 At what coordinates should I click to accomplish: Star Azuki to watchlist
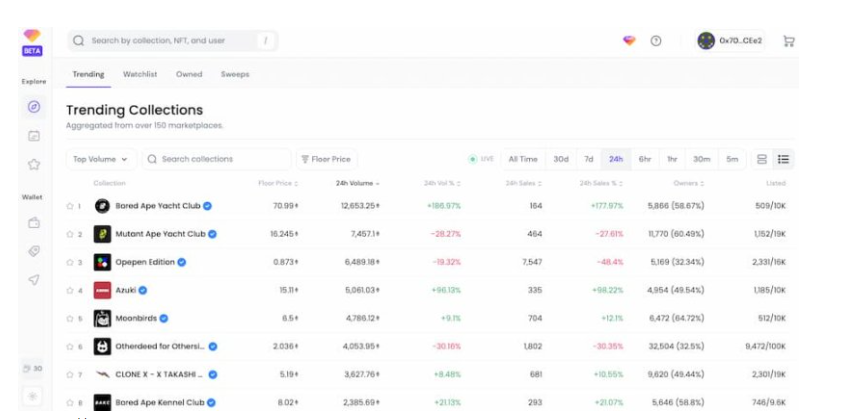coord(69,291)
